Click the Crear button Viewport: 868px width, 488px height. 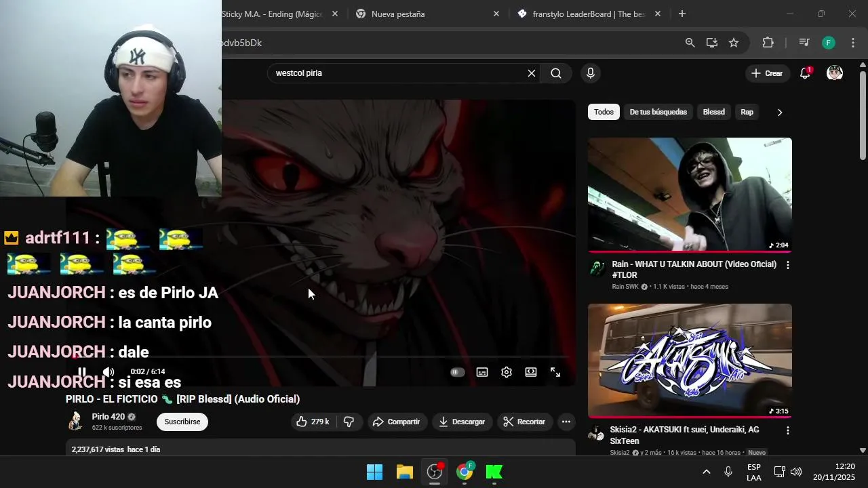[x=767, y=73]
